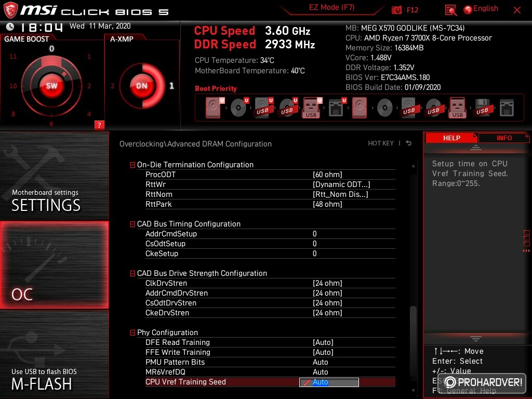Open FFE Write Training [Auto] dropdown
The image size is (532, 399).
click(x=323, y=352)
